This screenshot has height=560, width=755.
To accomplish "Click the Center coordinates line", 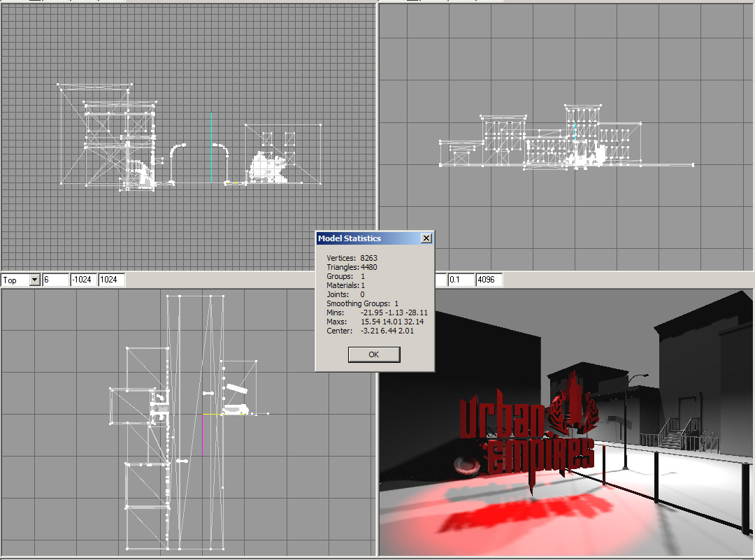I will coord(371,331).
